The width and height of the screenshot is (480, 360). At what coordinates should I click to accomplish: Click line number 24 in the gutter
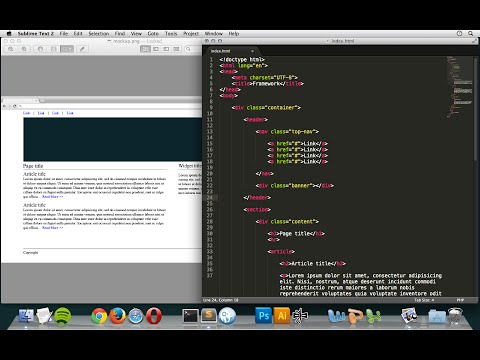(210, 198)
